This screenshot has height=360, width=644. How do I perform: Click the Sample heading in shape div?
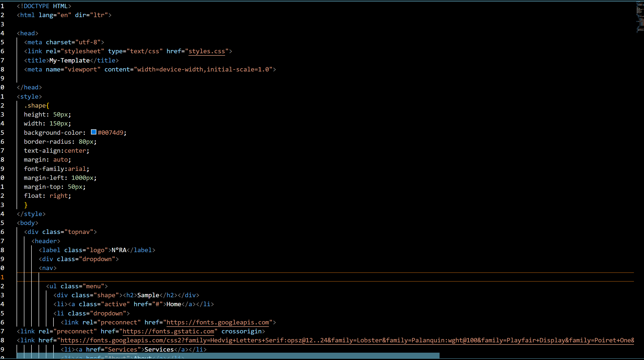coord(148,295)
